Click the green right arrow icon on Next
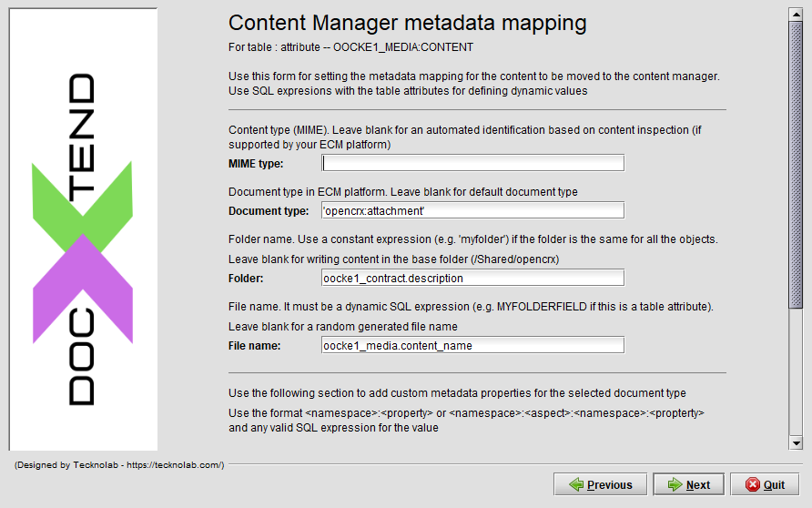This screenshot has height=508, width=812. point(675,484)
